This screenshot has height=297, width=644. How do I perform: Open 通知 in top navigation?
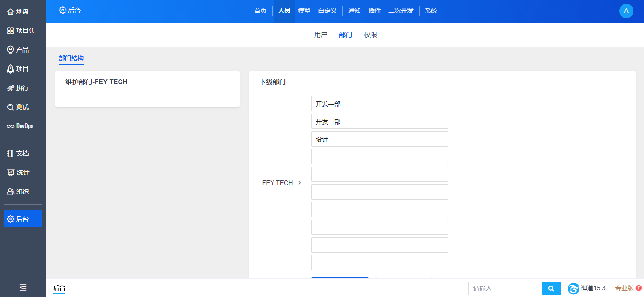pyautogui.click(x=354, y=11)
